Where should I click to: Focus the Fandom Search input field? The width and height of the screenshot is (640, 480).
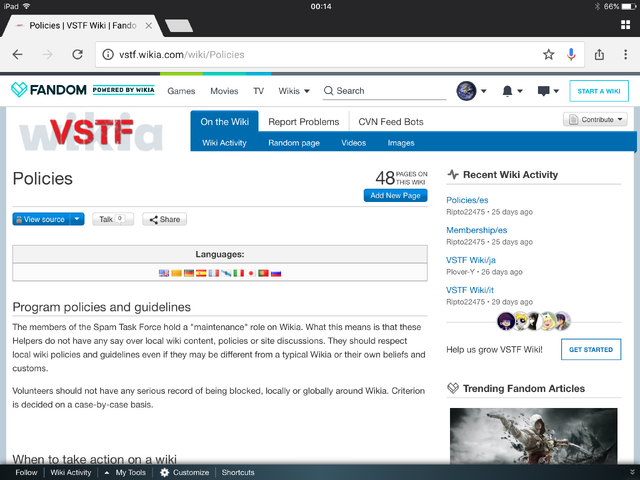[x=385, y=91]
